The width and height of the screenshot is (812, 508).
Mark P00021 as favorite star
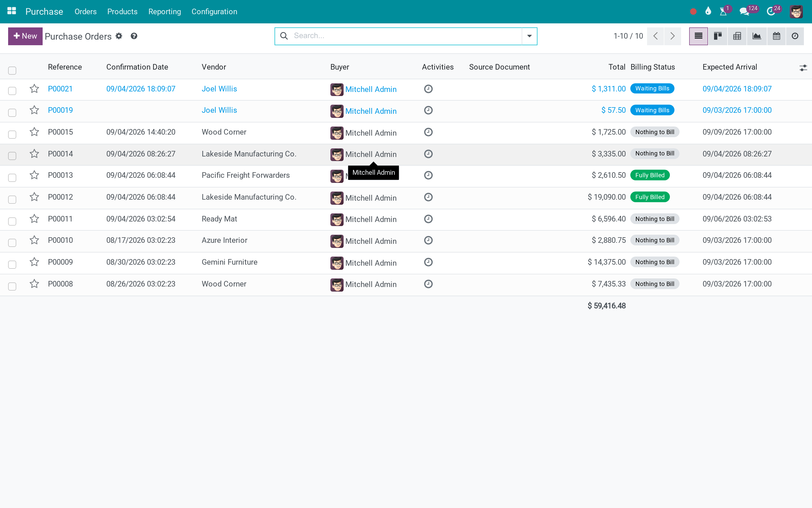[34, 89]
